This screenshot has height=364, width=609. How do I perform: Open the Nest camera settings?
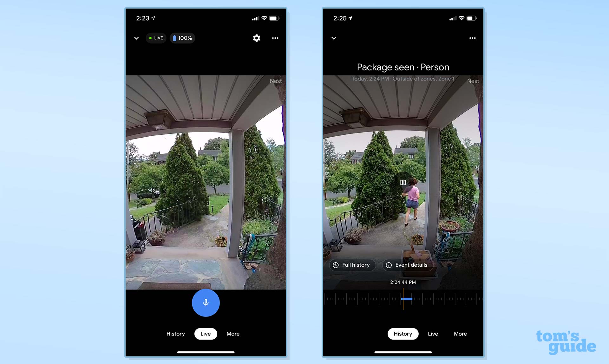click(x=257, y=38)
